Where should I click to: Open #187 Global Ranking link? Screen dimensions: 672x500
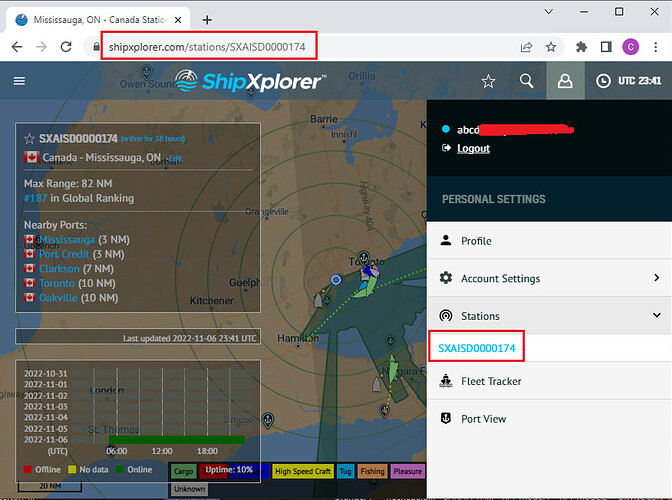pos(36,198)
